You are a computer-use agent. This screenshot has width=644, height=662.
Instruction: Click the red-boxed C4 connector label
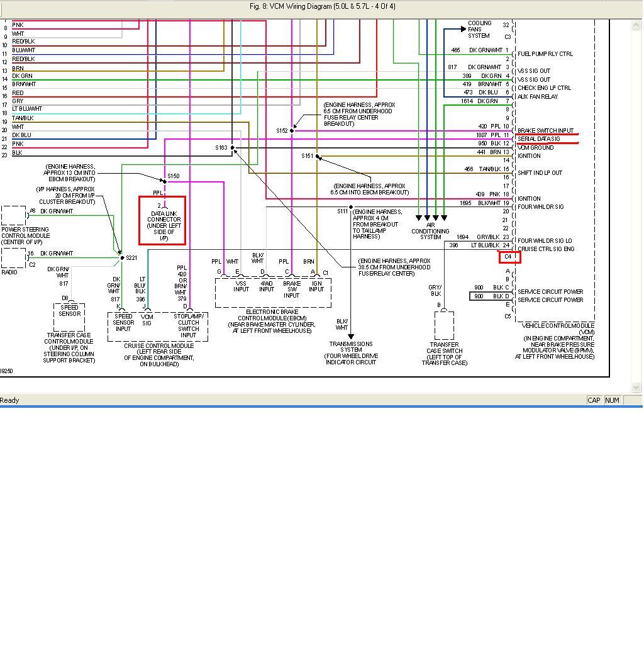tap(509, 257)
